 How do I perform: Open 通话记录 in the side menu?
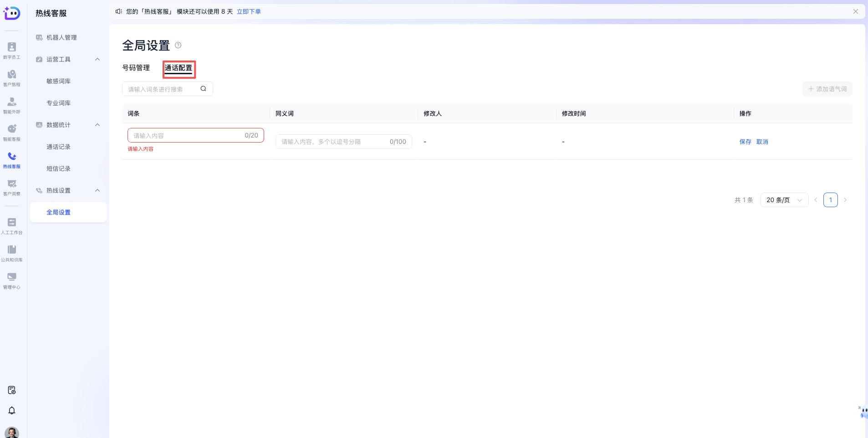click(58, 147)
